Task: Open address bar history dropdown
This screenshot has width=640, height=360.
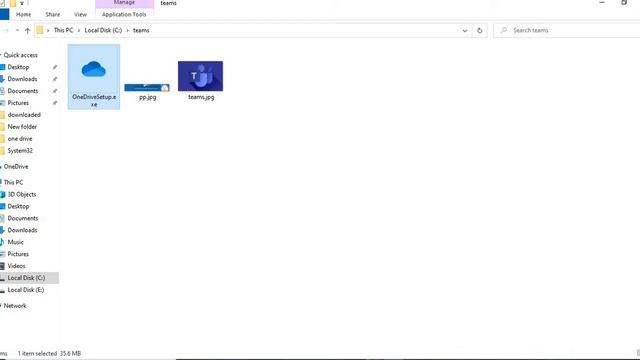Action: click(464, 31)
